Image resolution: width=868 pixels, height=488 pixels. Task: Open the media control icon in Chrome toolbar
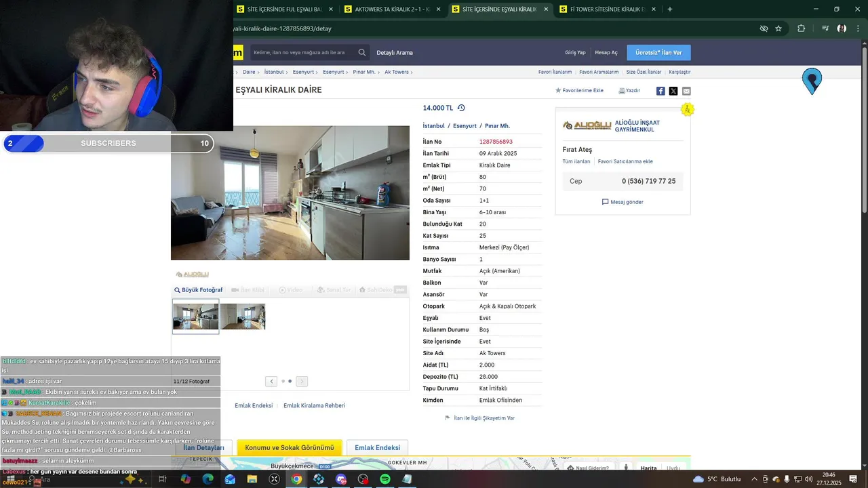(x=825, y=28)
